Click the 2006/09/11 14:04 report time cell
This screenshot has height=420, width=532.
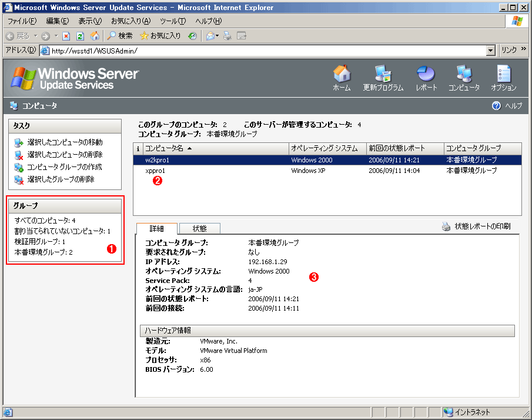pyautogui.click(x=394, y=171)
